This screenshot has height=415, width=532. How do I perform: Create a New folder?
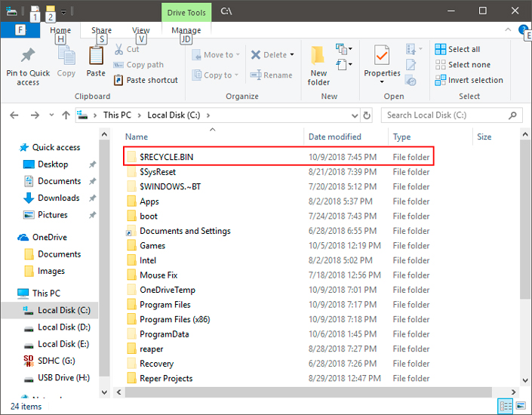[x=318, y=66]
